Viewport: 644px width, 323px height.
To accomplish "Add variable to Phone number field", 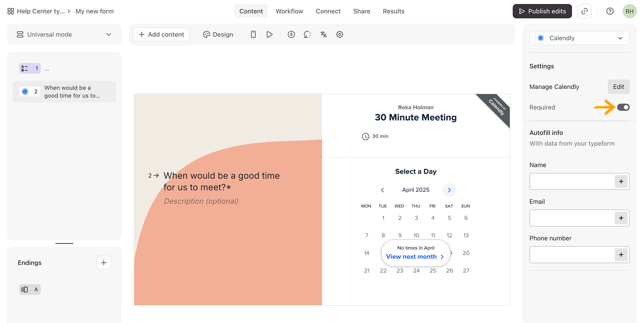I will point(621,255).
